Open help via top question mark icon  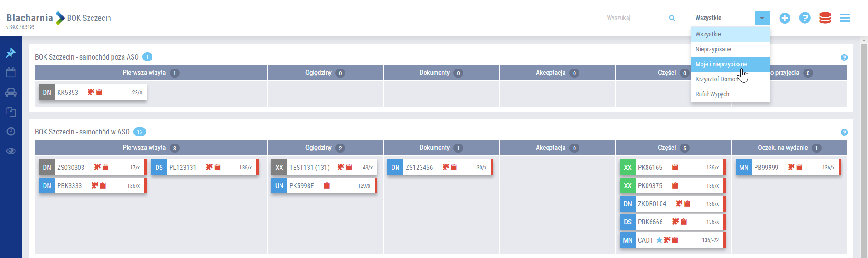click(805, 18)
